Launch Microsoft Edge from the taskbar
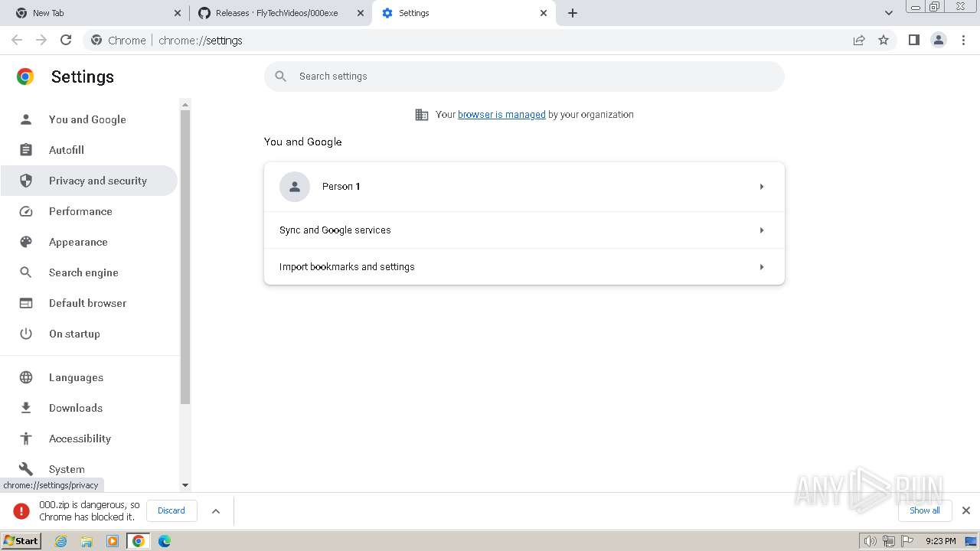The height and width of the screenshot is (551, 980). tap(164, 541)
